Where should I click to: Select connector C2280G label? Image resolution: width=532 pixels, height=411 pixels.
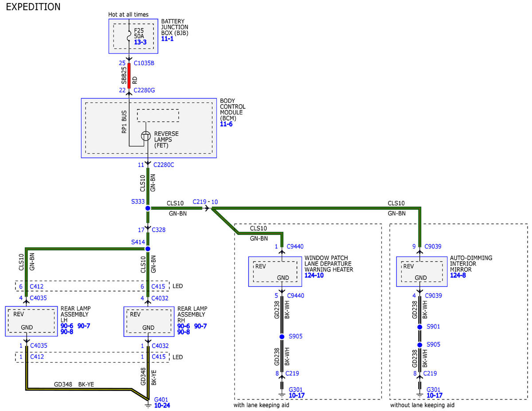pos(144,90)
